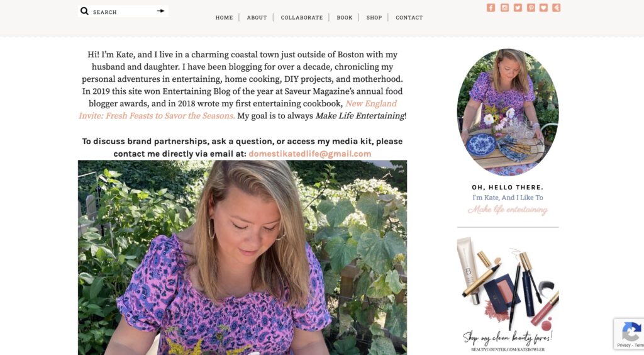Open the Collaborate menu item
The width and height of the screenshot is (644, 355).
tap(302, 18)
